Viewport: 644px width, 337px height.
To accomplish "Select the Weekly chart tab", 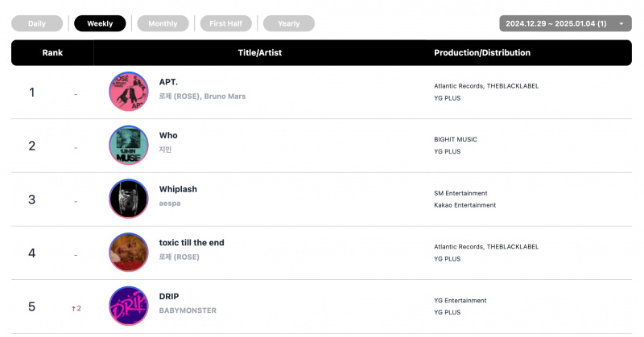I will [100, 23].
